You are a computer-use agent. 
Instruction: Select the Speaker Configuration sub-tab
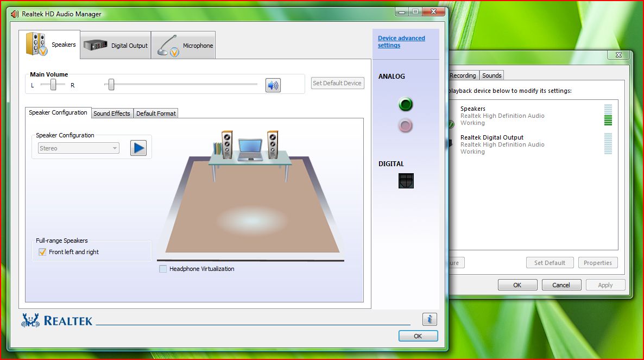pos(58,112)
